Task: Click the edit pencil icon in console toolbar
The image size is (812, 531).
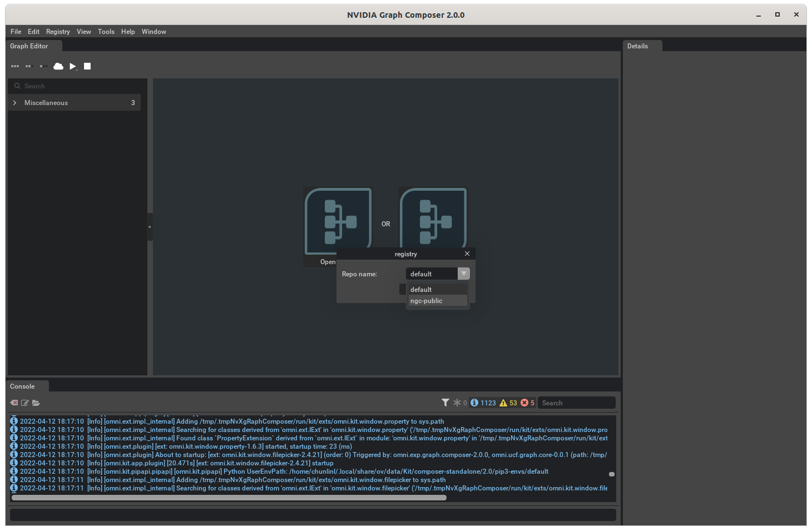Action: point(25,403)
